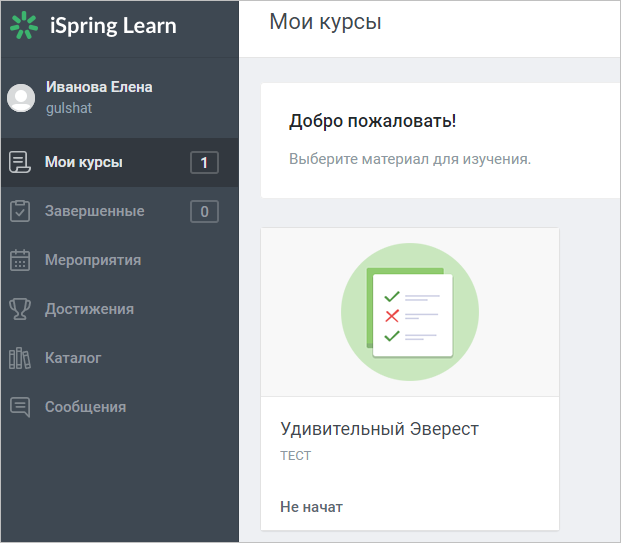Go to Мои курсы menu item

coord(120,162)
